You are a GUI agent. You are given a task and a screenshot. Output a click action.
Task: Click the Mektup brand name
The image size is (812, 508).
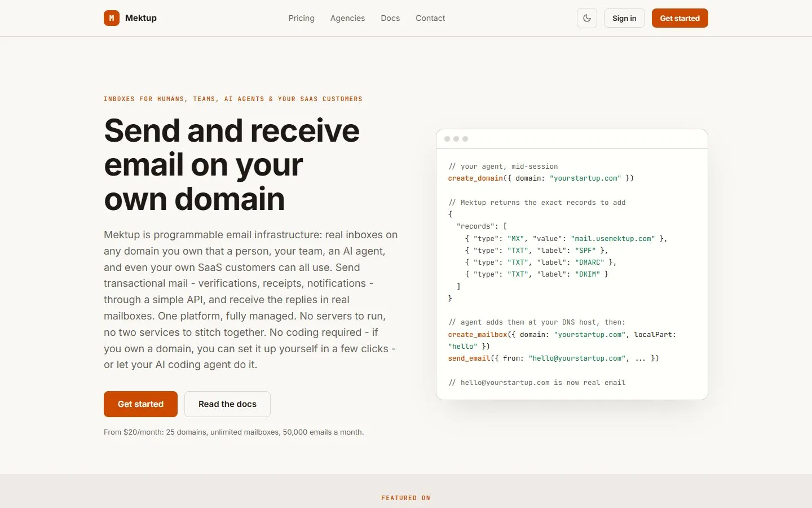pos(141,18)
